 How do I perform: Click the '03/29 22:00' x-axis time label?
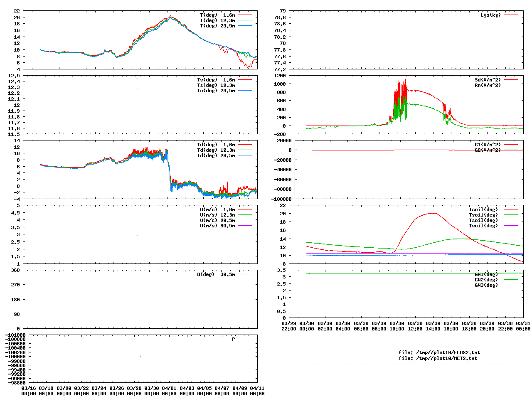click(289, 326)
